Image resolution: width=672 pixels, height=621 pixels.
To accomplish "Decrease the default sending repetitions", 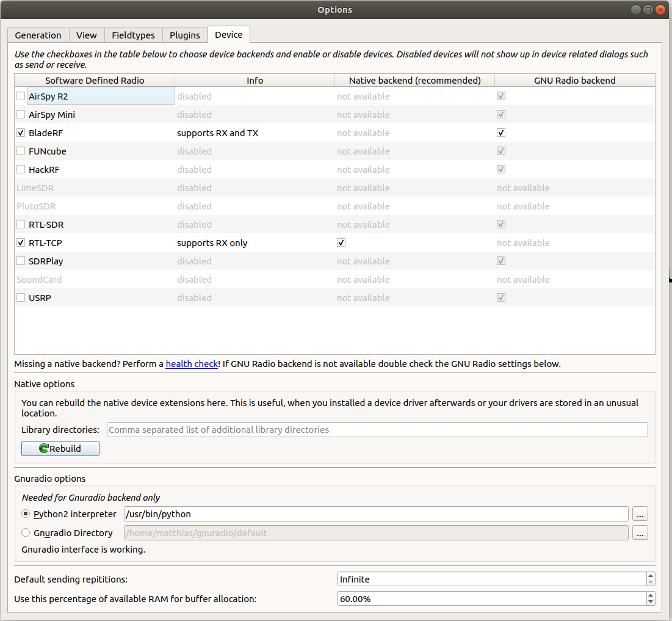I will click(x=651, y=583).
